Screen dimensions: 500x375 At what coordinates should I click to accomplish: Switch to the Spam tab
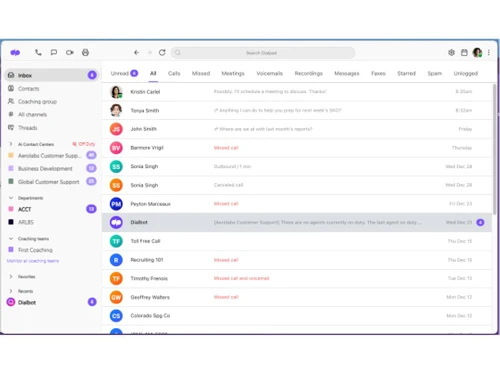point(434,73)
